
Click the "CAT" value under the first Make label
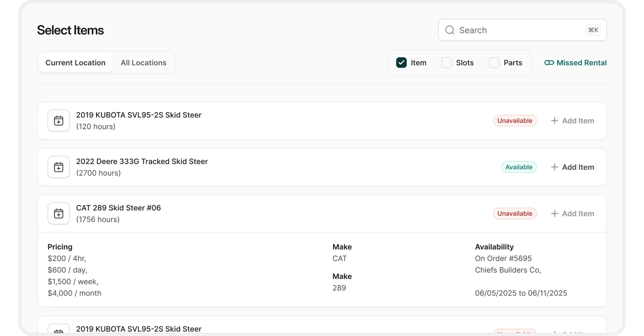(x=340, y=259)
